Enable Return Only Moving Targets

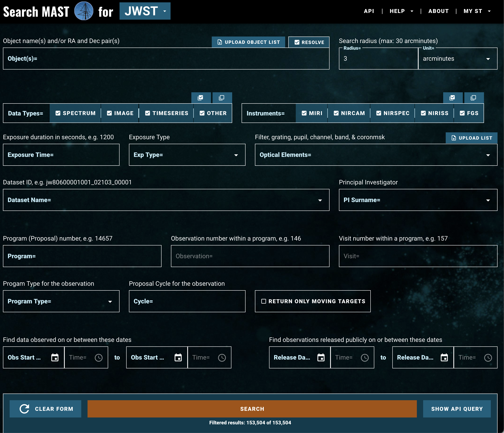point(313,301)
